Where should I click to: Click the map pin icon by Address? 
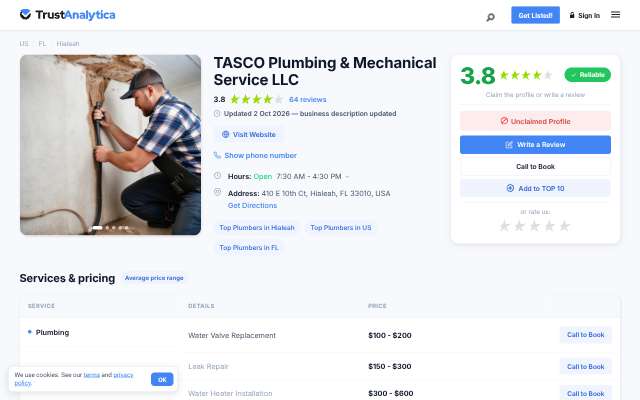click(218, 191)
